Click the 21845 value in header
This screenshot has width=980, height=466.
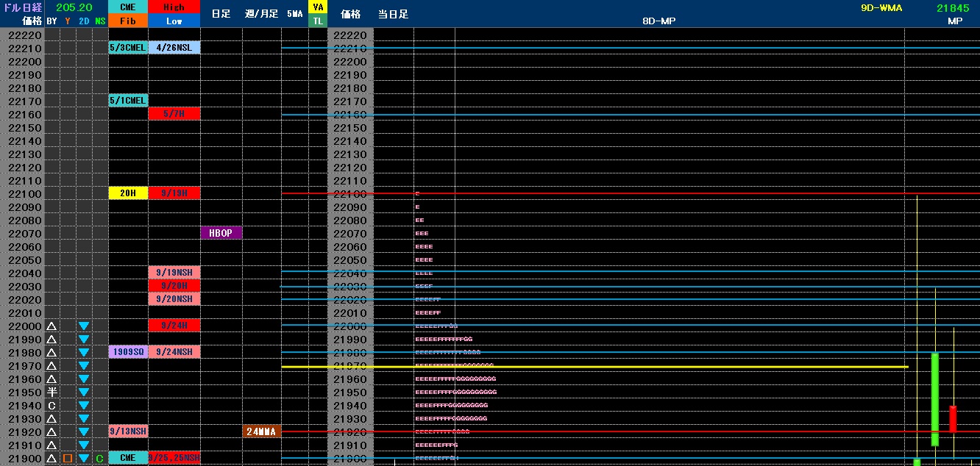tap(953, 7)
